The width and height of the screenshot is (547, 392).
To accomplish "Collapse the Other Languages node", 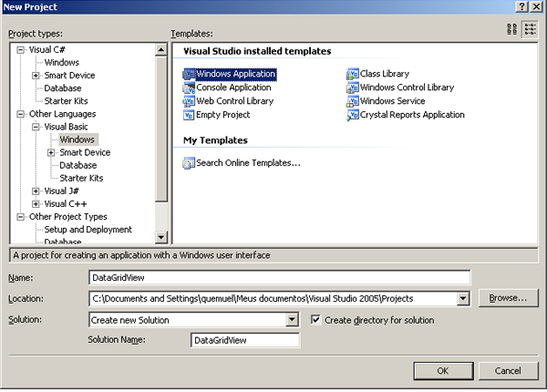I will [x=21, y=114].
